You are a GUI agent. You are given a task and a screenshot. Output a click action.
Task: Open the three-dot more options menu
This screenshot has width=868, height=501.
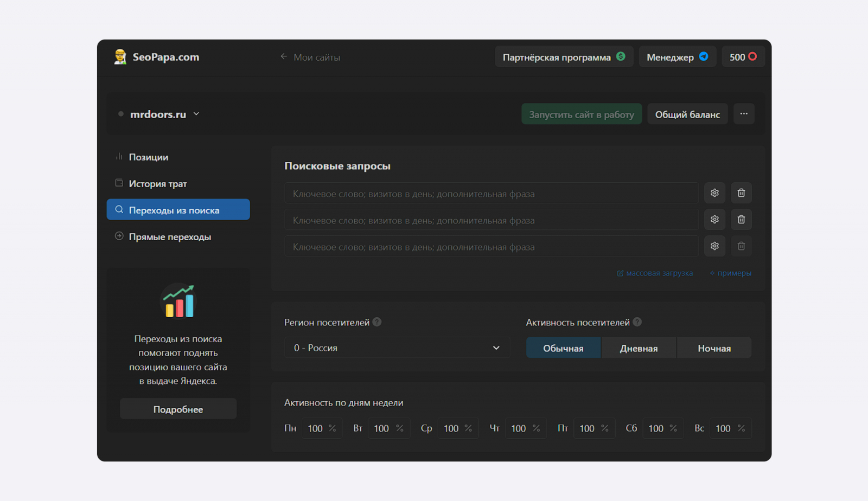coord(744,114)
